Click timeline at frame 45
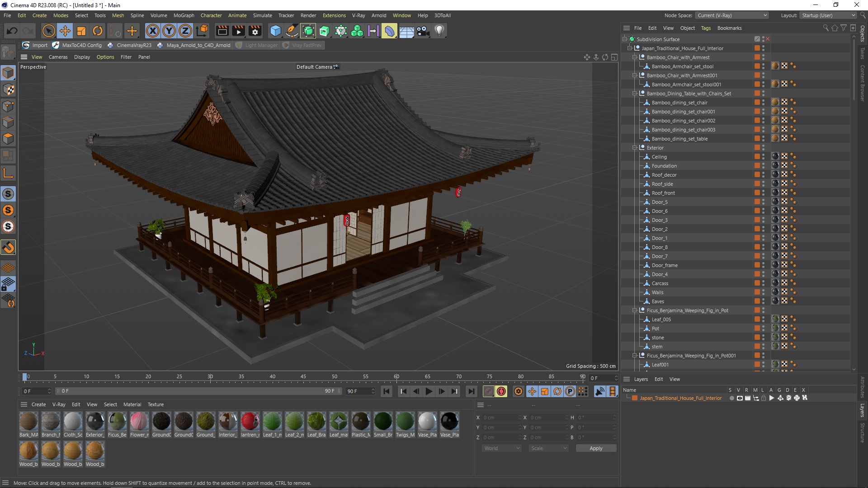868x488 pixels. pos(303,376)
